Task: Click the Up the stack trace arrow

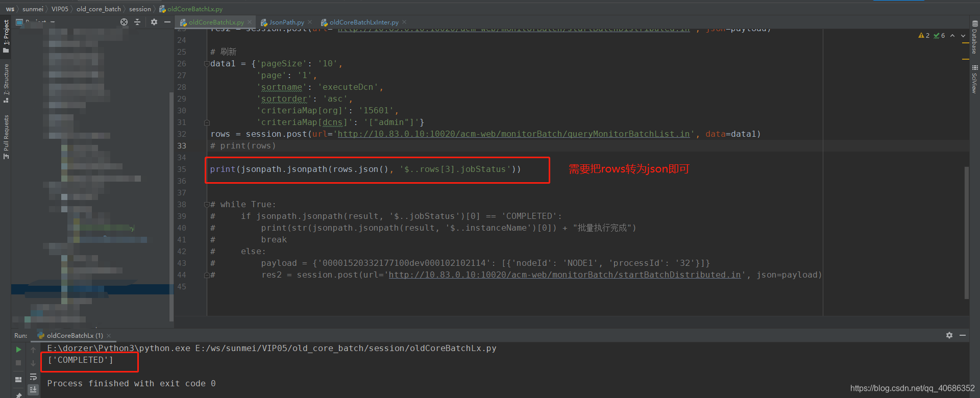Action: pos(33,350)
